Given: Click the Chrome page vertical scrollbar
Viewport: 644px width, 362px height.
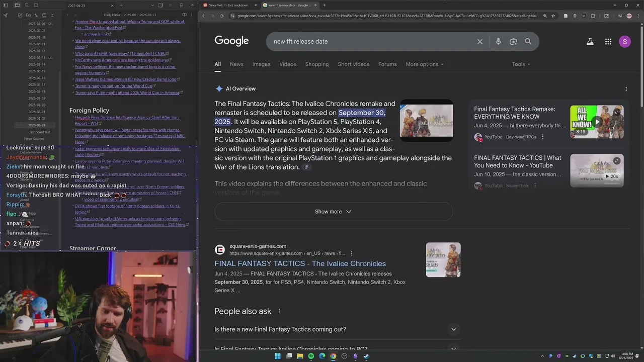Looking at the screenshot, I should click(x=641, y=65).
